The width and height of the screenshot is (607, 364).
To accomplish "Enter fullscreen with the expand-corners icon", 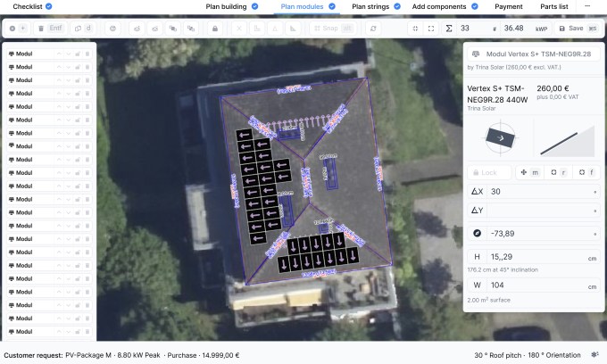I will pyautogui.click(x=431, y=29).
